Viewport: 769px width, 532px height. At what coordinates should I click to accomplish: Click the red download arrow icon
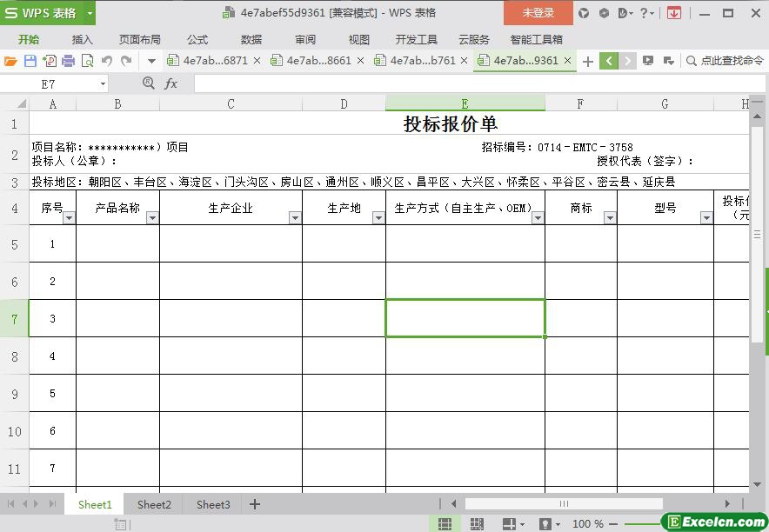point(674,13)
